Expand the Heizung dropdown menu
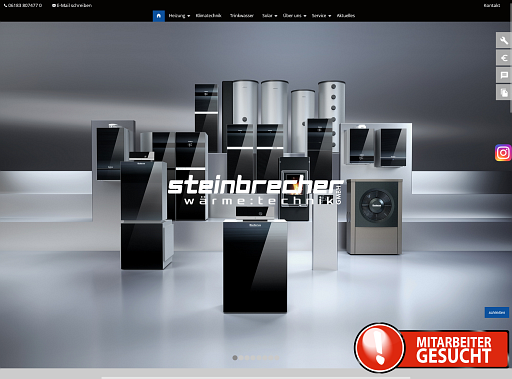 [179, 16]
